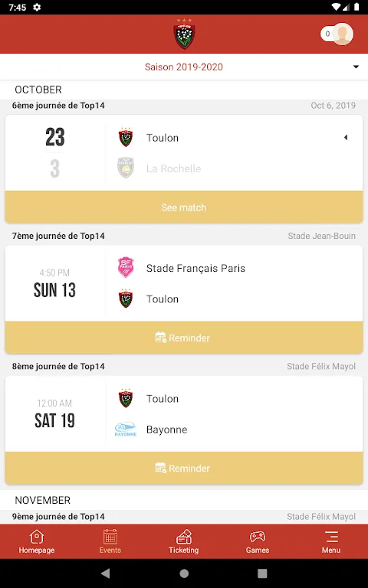Open the Saison 2019-2020 season dropdown
Screen dimensions: 368x588
(184, 67)
